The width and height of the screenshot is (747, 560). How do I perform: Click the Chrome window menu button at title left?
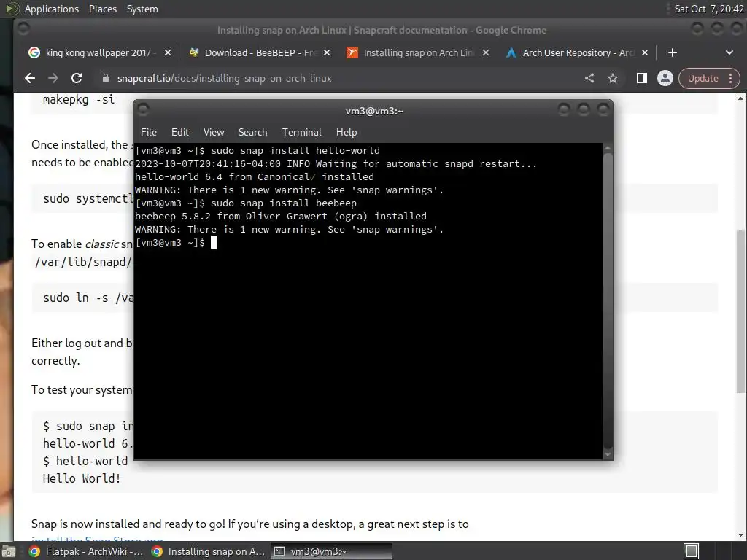click(x=23, y=29)
